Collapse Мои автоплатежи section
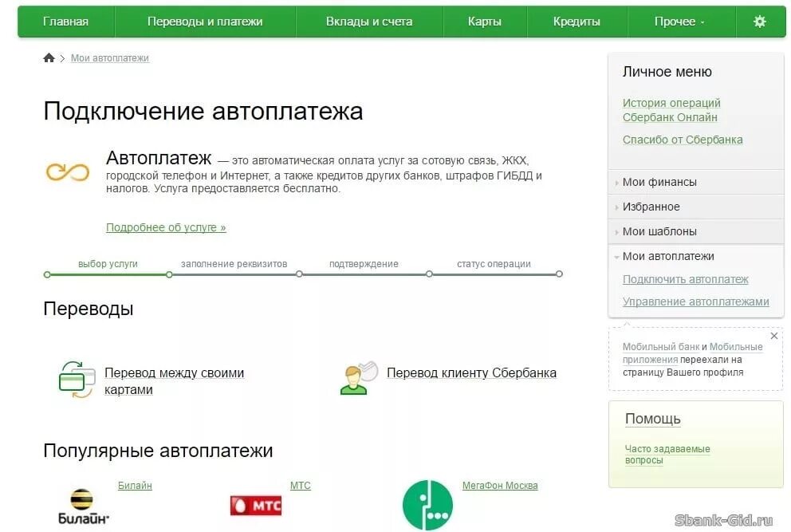This screenshot has width=791, height=532. coord(696,256)
